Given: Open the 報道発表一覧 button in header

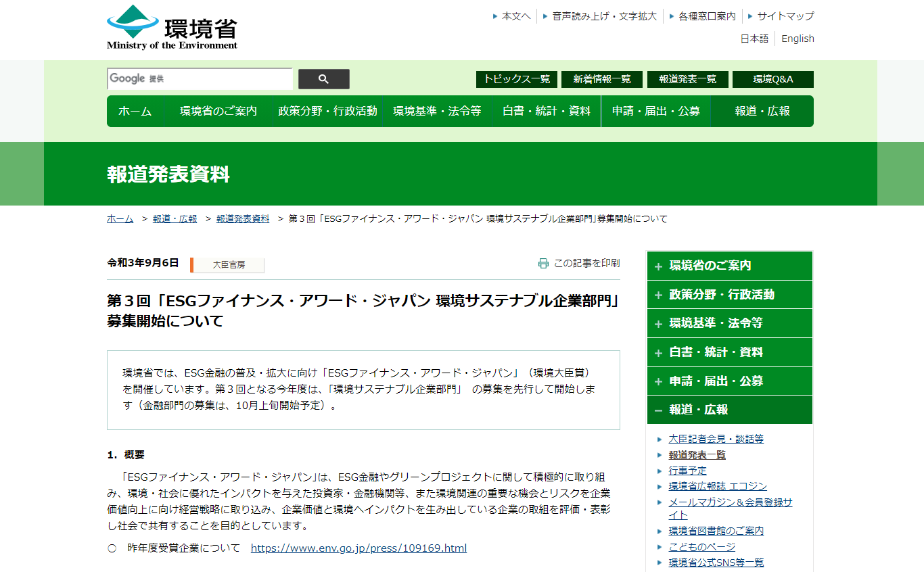Looking at the screenshot, I should point(687,79).
